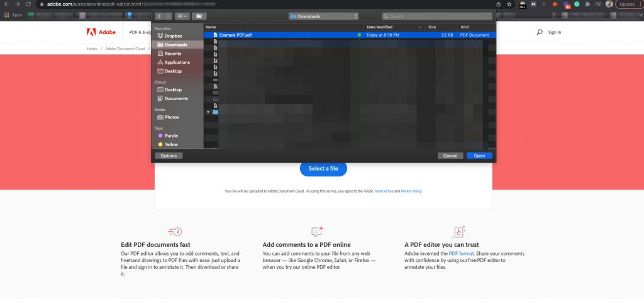644x303 pixels.
Task: Open the list view options menu
Action: click(182, 16)
